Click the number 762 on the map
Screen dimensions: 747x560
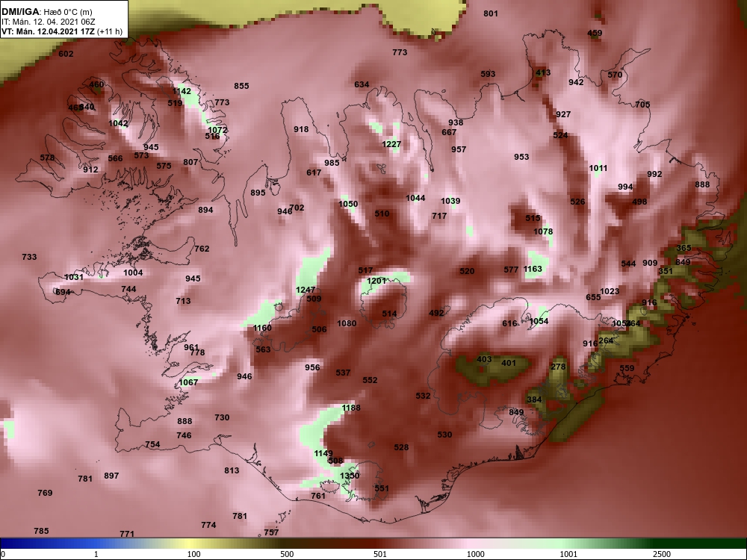(x=202, y=249)
